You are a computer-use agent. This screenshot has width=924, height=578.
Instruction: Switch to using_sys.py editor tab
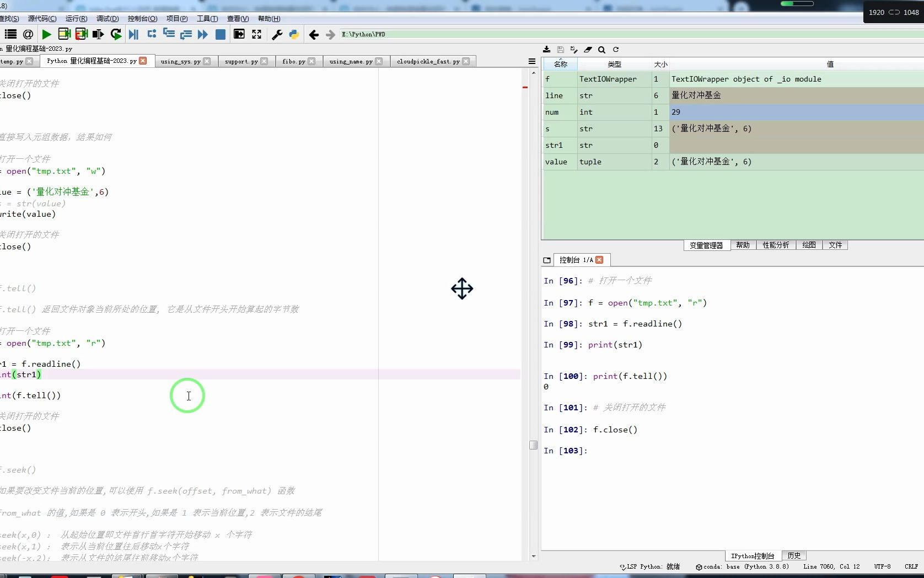coord(180,61)
